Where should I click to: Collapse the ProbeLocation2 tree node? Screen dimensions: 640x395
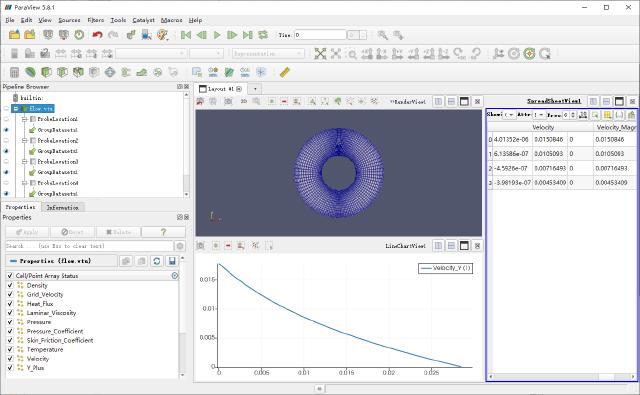point(25,140)
